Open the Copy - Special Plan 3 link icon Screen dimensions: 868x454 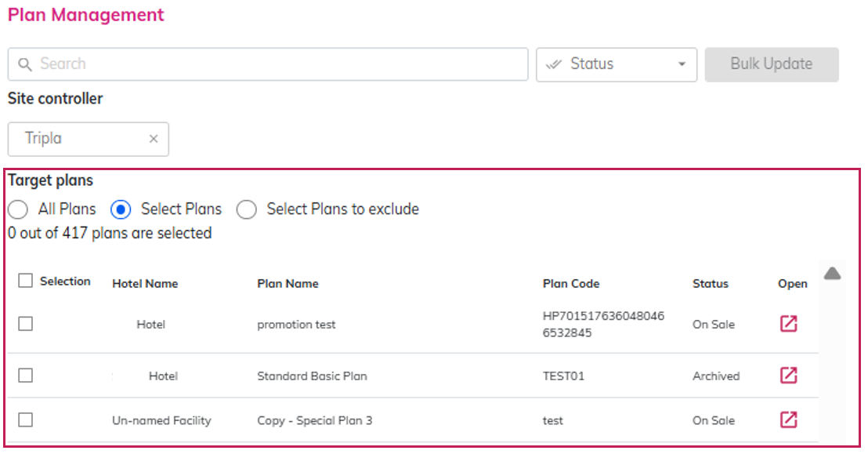(x=788, y=420)
